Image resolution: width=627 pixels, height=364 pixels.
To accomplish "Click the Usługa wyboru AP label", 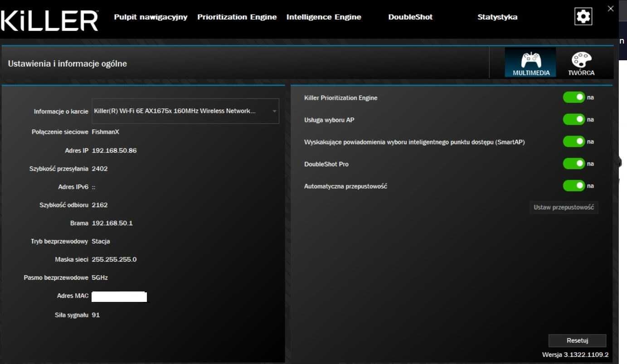I will click(329, 120).
